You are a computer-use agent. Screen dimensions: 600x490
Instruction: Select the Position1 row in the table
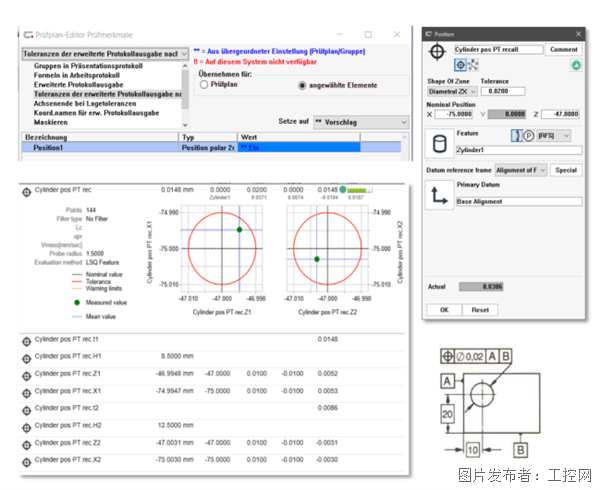(100, 147)
